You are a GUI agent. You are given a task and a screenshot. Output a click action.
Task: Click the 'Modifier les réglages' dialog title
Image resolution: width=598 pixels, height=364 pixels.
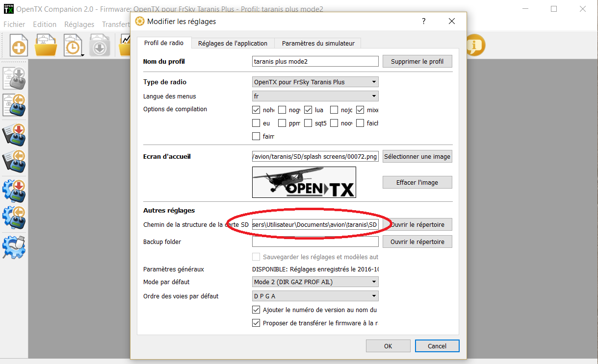pos(182,21)
